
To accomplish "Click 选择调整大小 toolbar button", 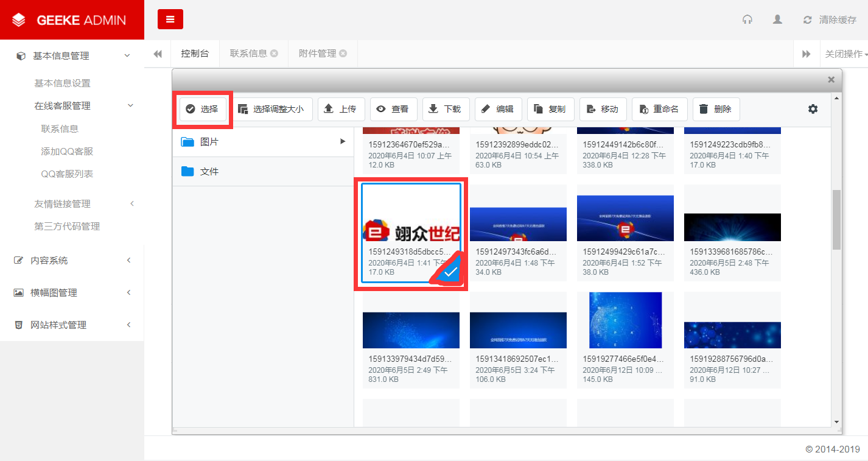I will 271,109.
